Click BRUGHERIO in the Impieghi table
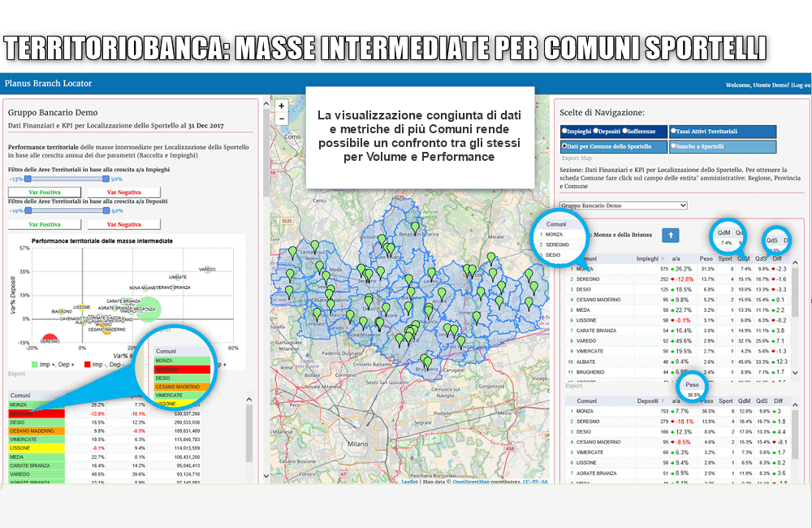Screen dimensions: 812x528 pyautogui.click(x=590, y=372)
